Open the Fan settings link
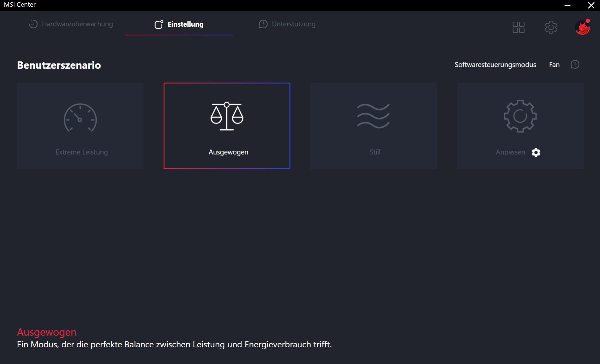Viewport: 600px width, 364px height. pyautogui.click(x=554, y=65)
